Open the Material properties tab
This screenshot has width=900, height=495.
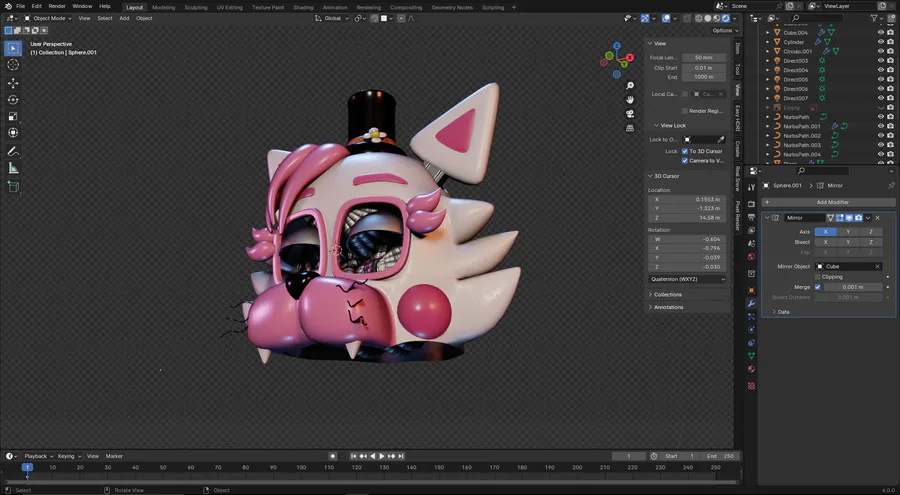(751, 369)
